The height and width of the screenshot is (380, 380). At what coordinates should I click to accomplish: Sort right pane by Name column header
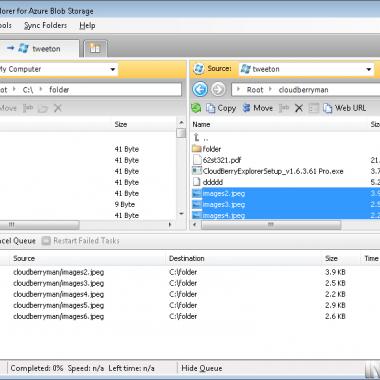201,124
